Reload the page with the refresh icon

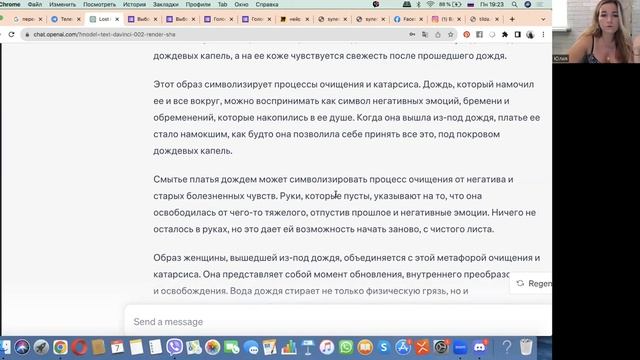pos(11,35)
